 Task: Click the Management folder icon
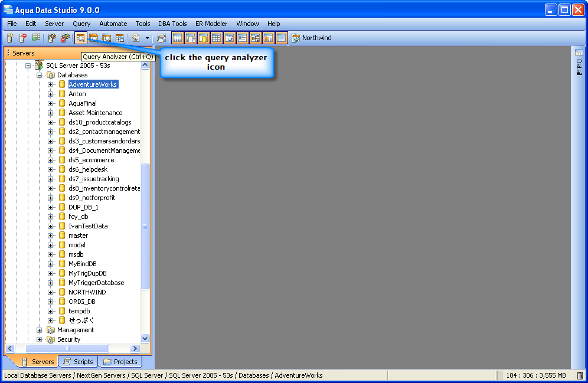point(51,330)
